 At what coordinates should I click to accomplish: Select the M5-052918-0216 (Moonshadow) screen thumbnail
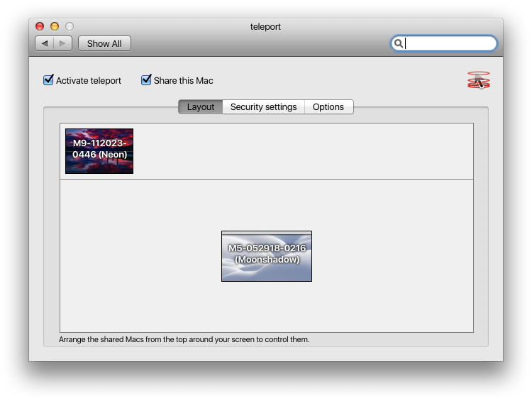click(x=267, y=256)
